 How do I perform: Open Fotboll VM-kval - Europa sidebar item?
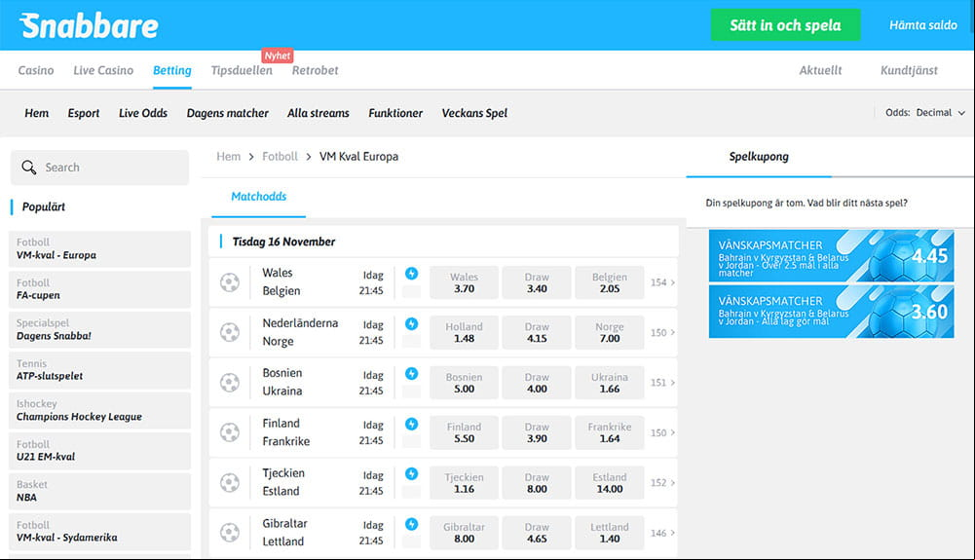(x=99, y=249)
